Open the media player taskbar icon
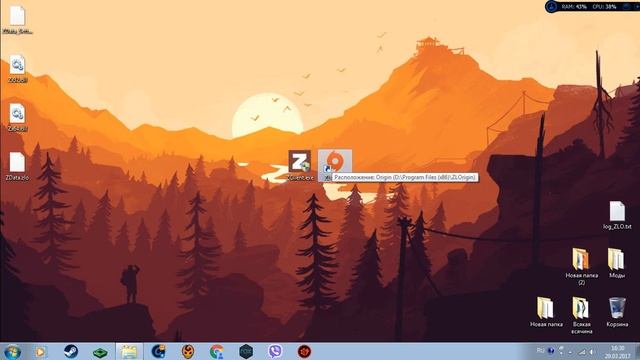Screen dimensions: 640x360 pos(40,351)
